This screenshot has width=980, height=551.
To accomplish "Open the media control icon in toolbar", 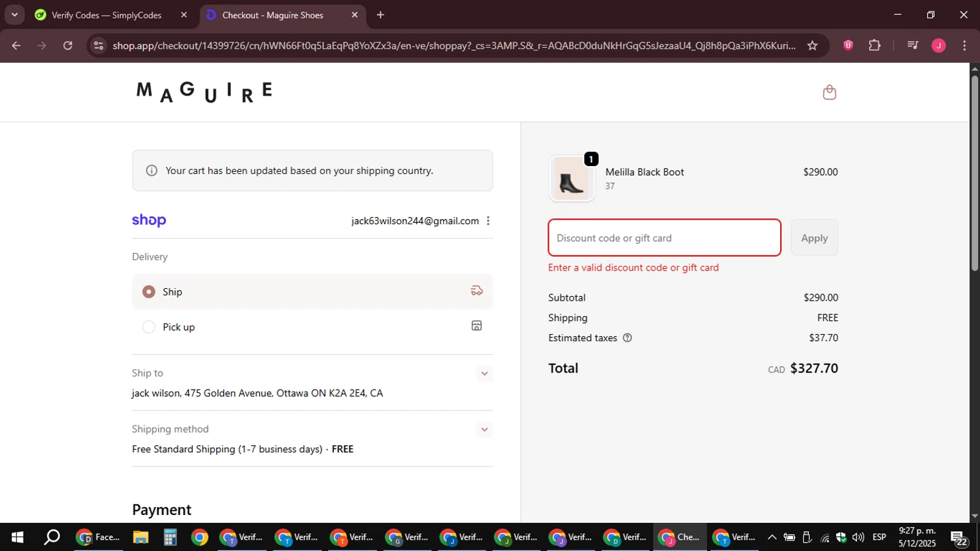I will [913, 46].
